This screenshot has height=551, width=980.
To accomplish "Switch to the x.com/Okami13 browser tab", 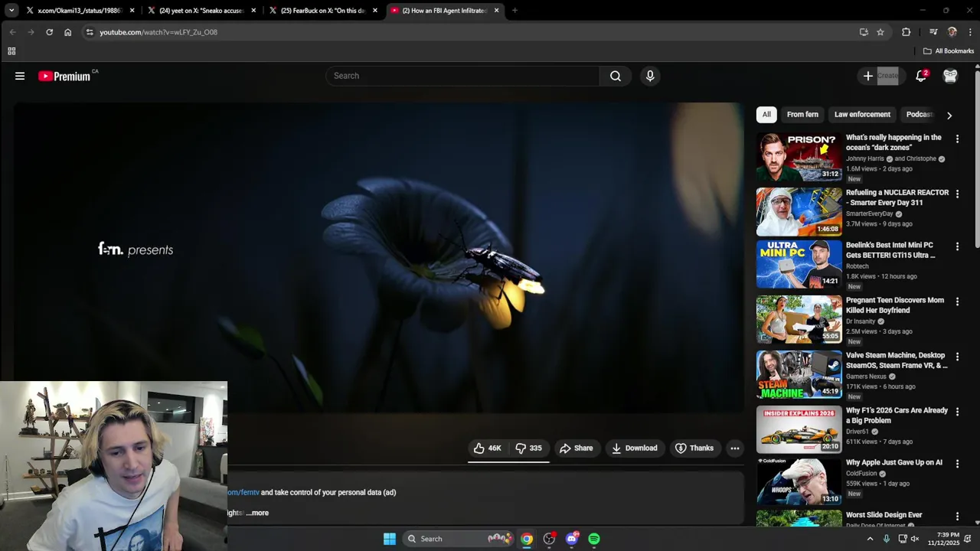I will pyautogui.click(x=80, y=11).
